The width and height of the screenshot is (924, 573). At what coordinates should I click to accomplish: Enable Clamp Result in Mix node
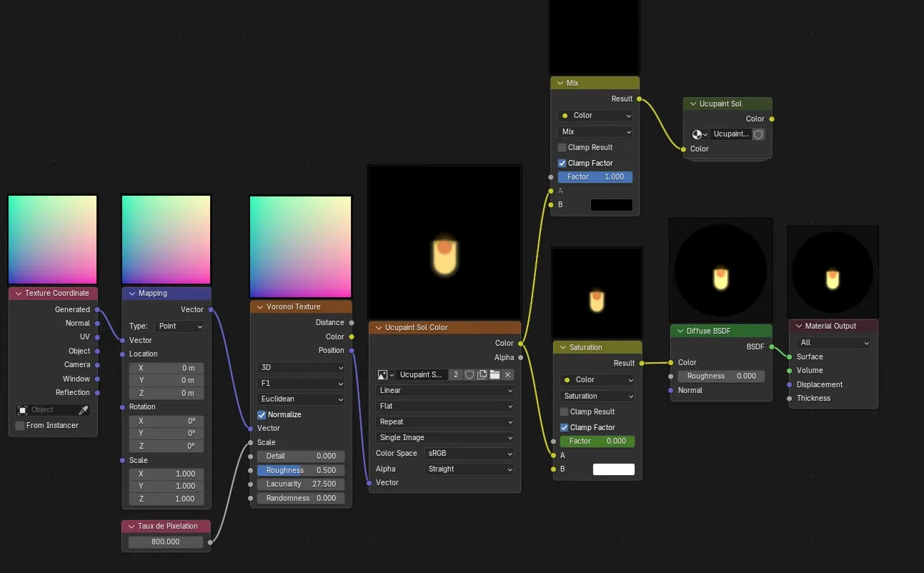point(562,147)
